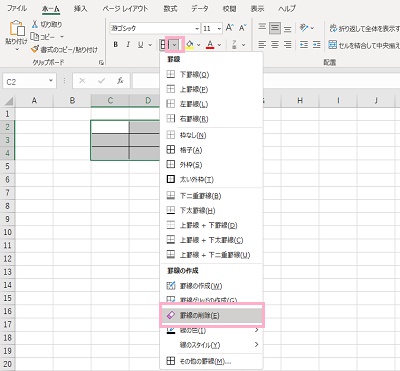This screenshot has width=400, height=371.
Task: Select 格子 (All Borders) in menu
Action: [211, 150]
